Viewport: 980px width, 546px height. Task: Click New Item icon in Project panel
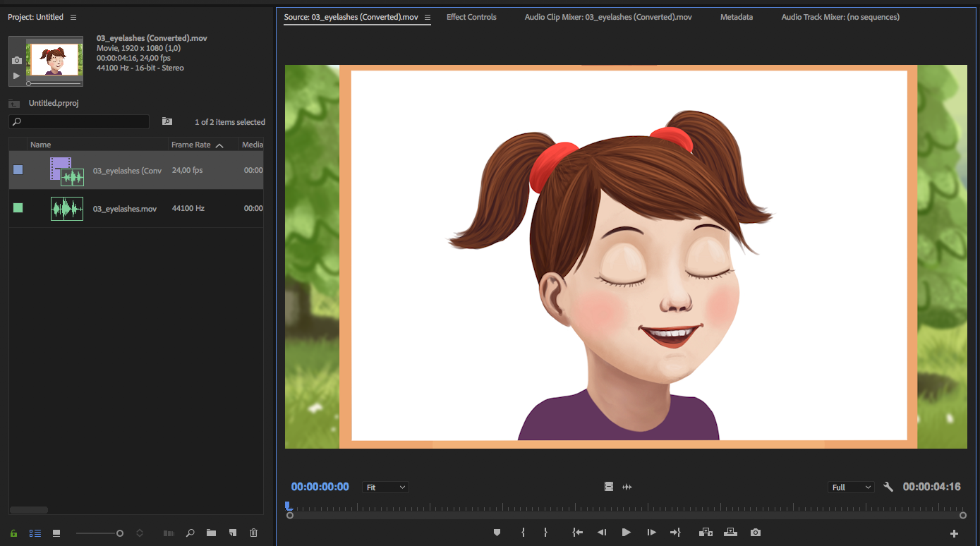pos(232,533)
